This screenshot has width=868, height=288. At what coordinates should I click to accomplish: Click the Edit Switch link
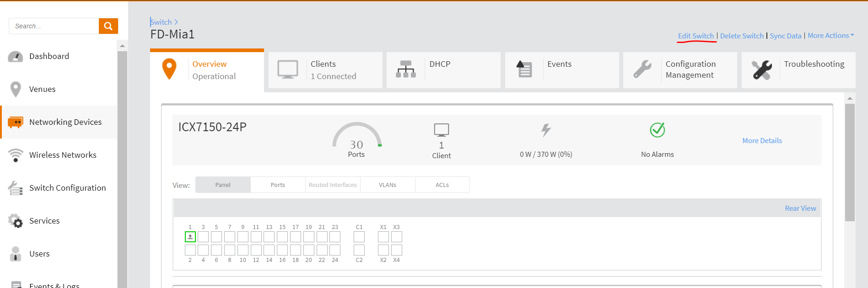pyautogui.click(x=696, y=36)
